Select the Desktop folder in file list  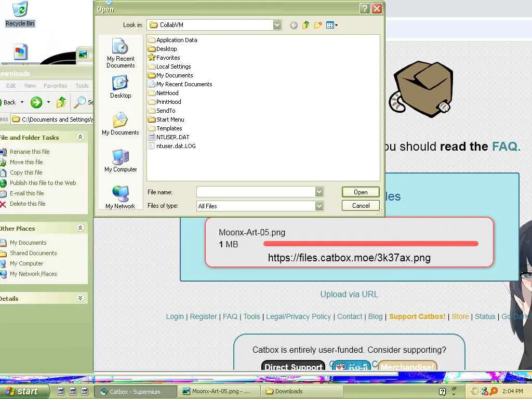tap(163, 49)
